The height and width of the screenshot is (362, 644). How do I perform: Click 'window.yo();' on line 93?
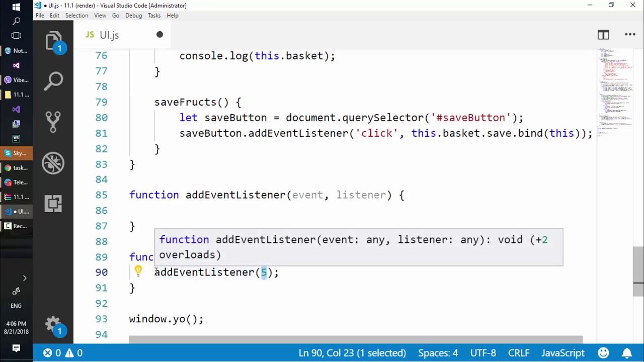tap(166, 319)
